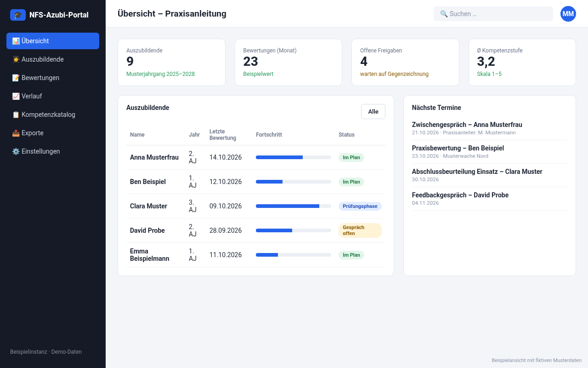
Task: Select Anna Musterfrau in trainee table
Action: tap(154, 157)
